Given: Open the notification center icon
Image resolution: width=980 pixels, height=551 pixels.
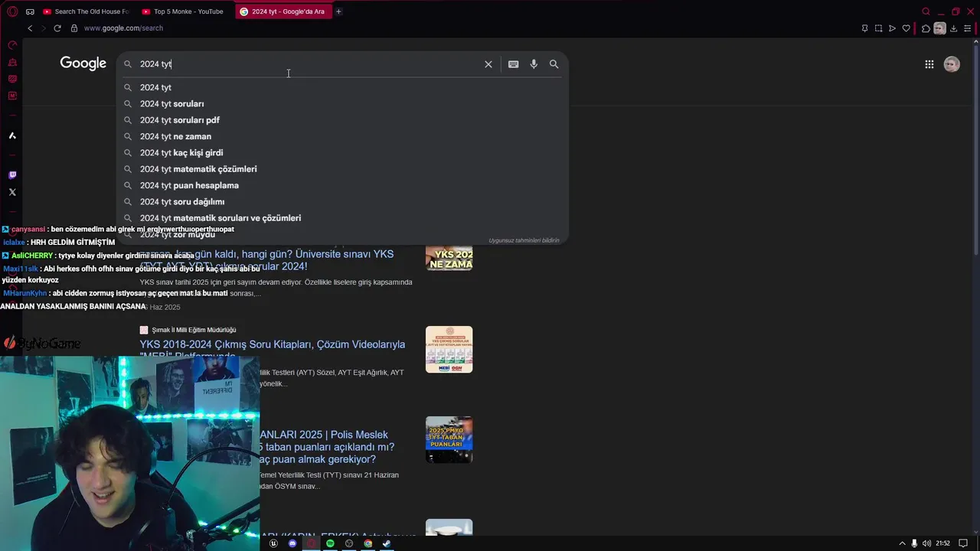Looking at the screenshot, I should point(963,543).
